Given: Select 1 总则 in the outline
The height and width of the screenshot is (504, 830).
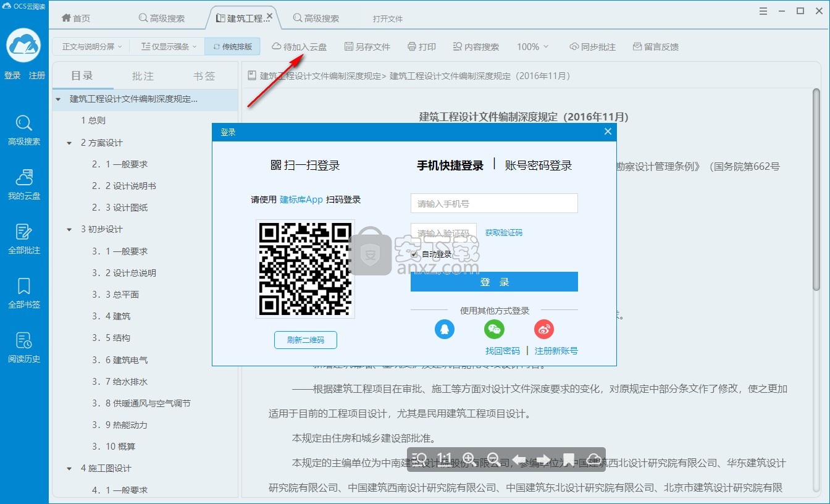Looking at the screenshot, I should click(93, 120).
